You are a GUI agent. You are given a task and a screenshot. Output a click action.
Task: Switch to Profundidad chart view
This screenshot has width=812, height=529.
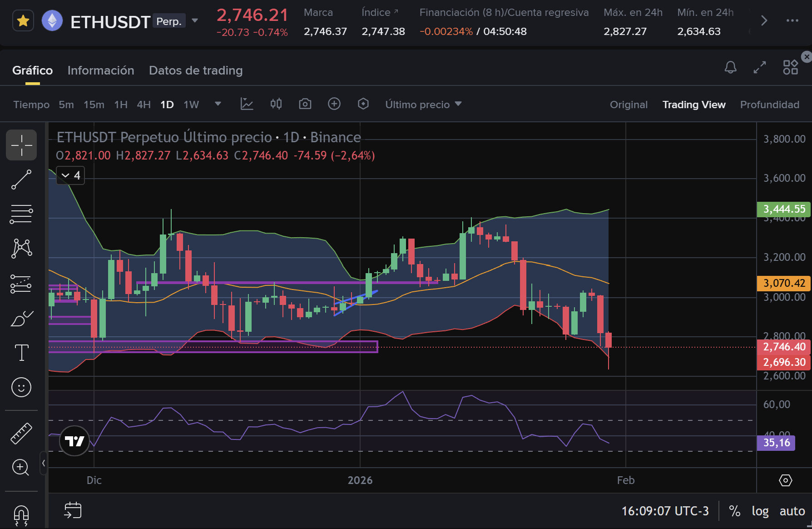click(769, 105)
